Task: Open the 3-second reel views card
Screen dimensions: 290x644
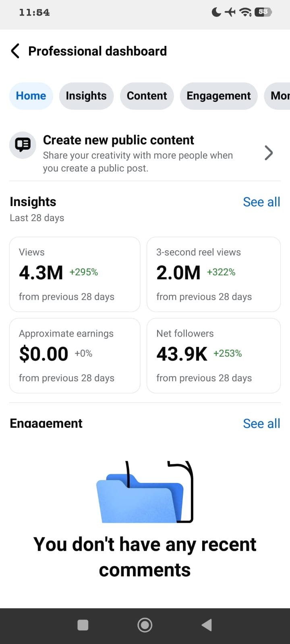Action: click(213, 274)
